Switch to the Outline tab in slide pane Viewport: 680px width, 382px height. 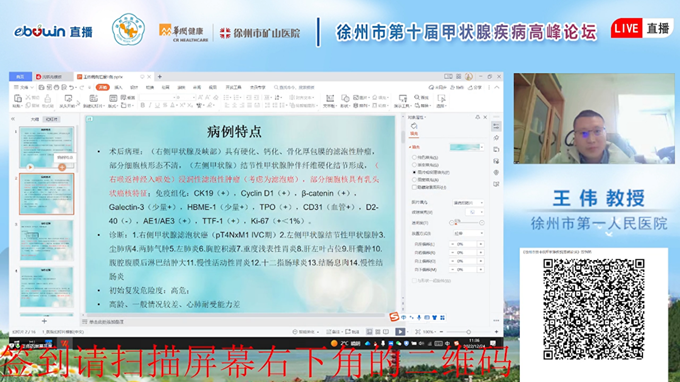click(34, 119)
